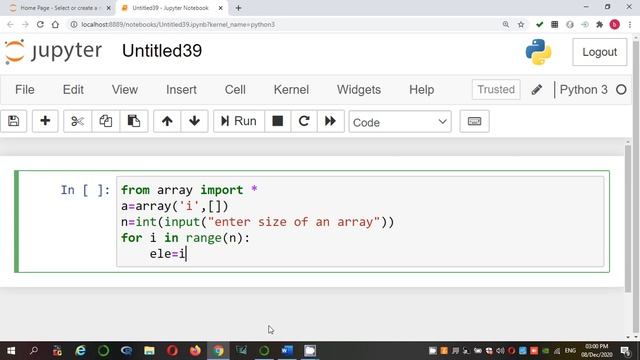This screenshot has width=640, height=360.
Task: Click the Python logo
Action: pos(538,52)
